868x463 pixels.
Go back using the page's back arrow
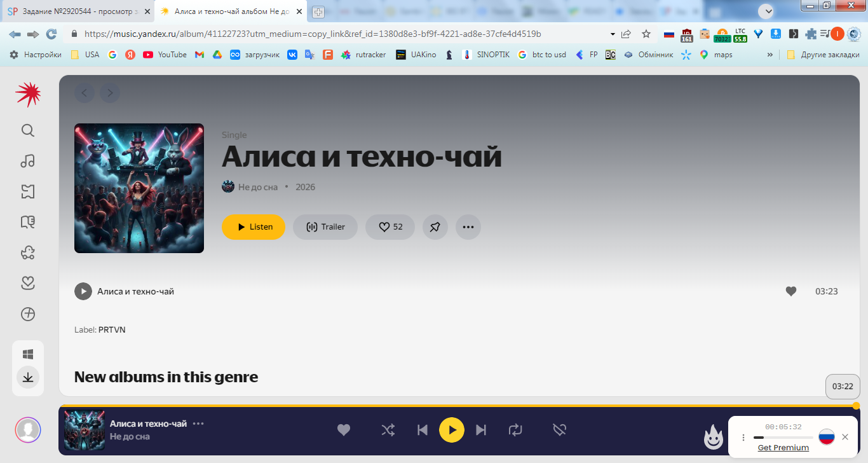[x=85, y=93]
